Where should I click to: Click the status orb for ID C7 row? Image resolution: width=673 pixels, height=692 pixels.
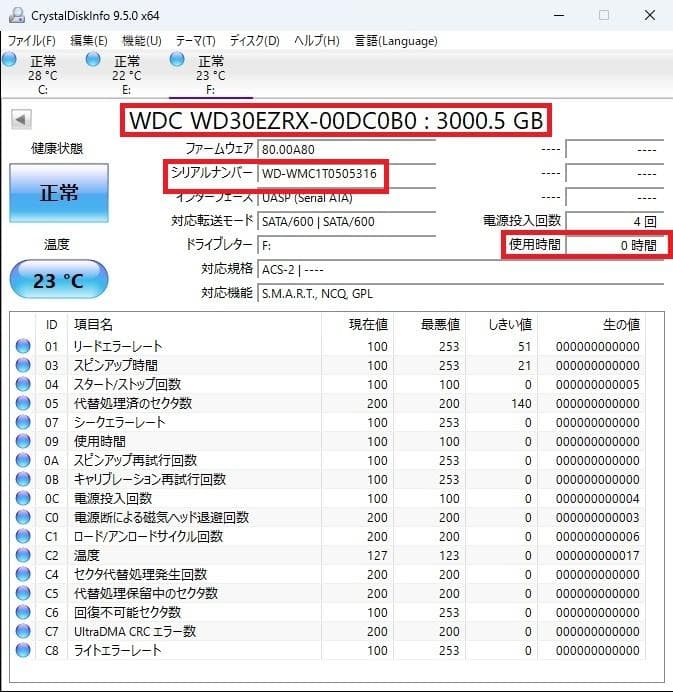(23, 631)
